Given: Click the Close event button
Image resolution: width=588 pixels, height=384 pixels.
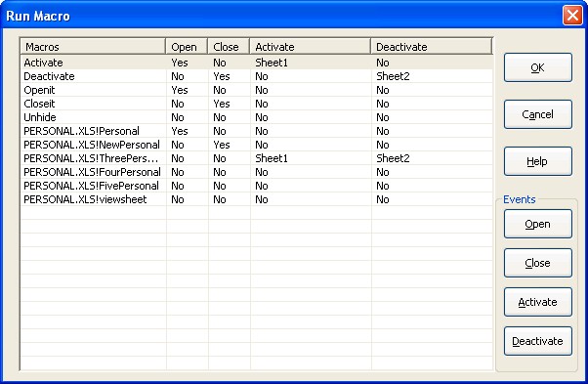Looking at the screenshot, I should pos(538,263).
